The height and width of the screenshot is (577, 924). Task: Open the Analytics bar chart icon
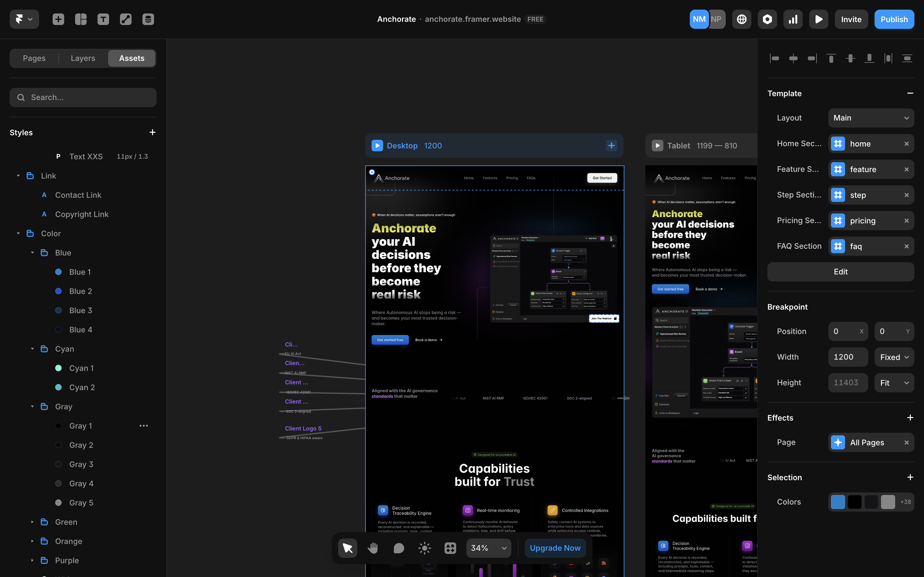coord(793,19)
